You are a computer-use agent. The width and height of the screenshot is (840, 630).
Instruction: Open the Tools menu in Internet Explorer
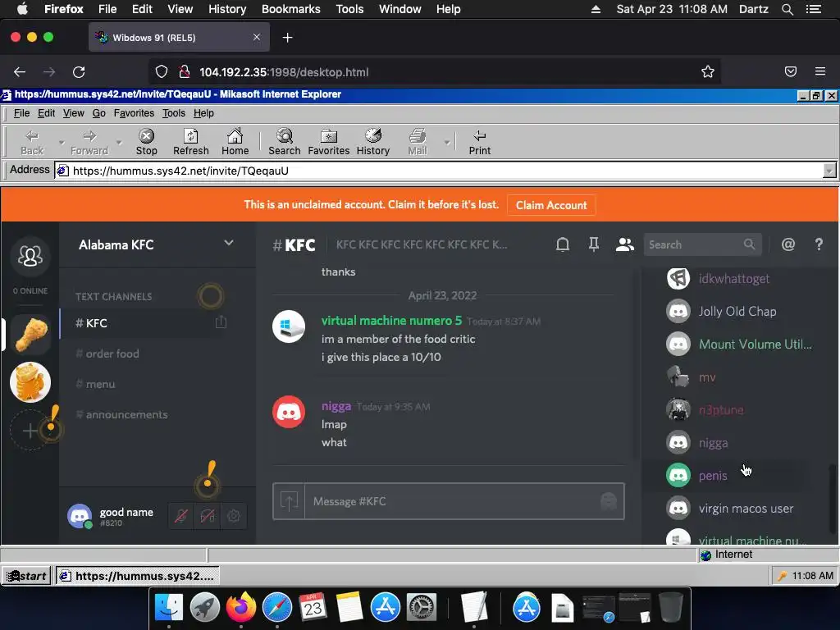tap(174, 113)
